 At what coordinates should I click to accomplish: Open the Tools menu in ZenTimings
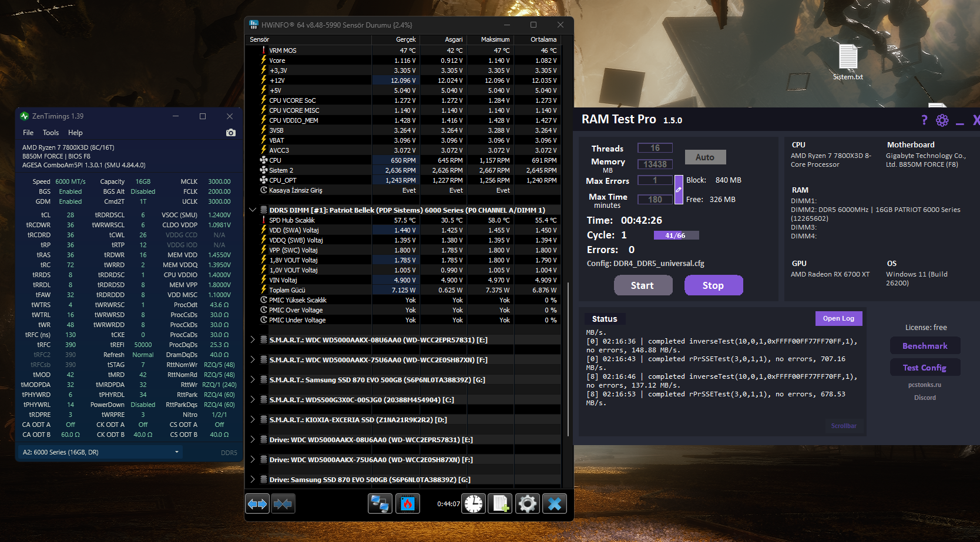[x=51, y=133]
